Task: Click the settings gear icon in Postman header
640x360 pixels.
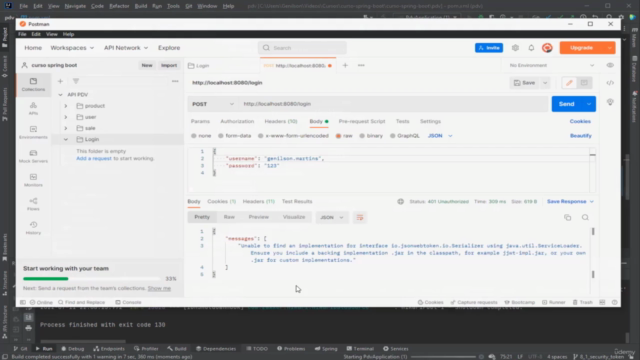Action: tap(515, 48)
